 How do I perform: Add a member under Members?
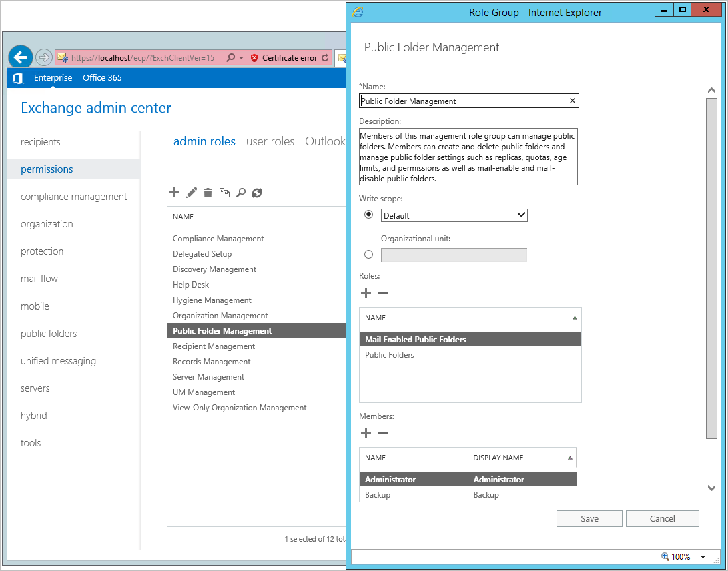click(366, 434)
